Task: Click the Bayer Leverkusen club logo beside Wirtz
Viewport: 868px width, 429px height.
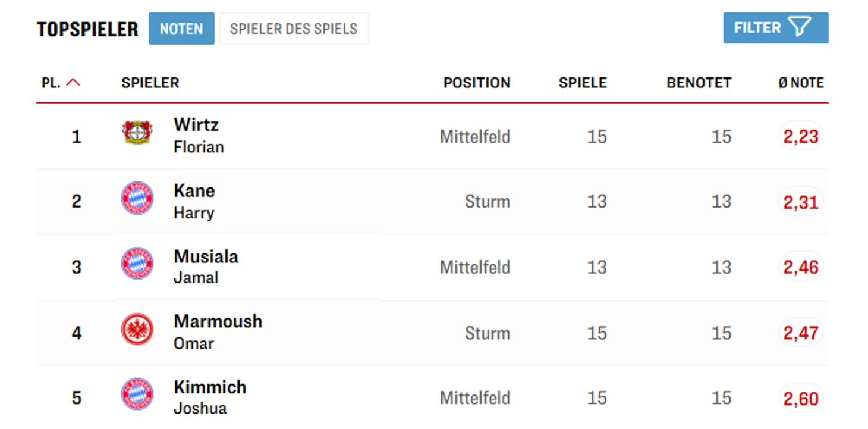Action: (x=137, y=132)
